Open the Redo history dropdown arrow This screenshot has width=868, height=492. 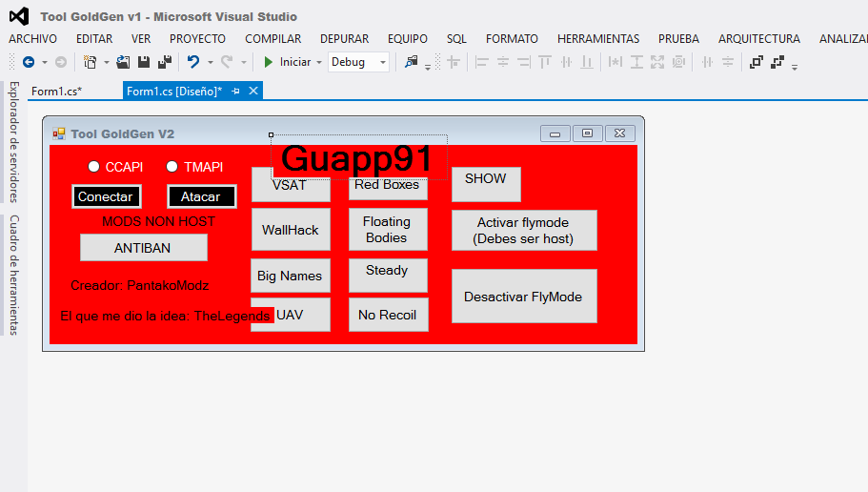click(244, 63)
